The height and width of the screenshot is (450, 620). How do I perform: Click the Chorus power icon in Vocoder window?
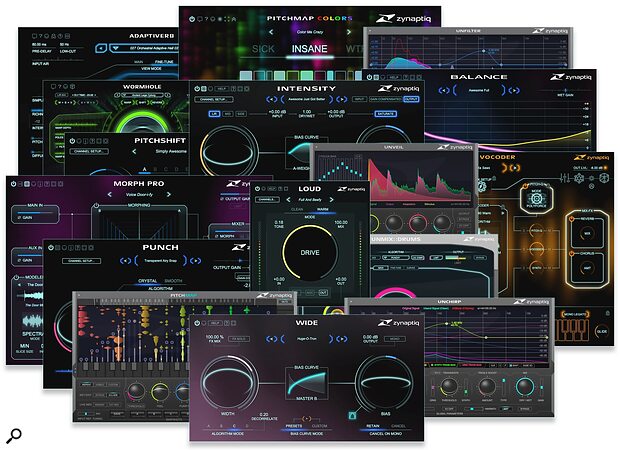[571, 253]
